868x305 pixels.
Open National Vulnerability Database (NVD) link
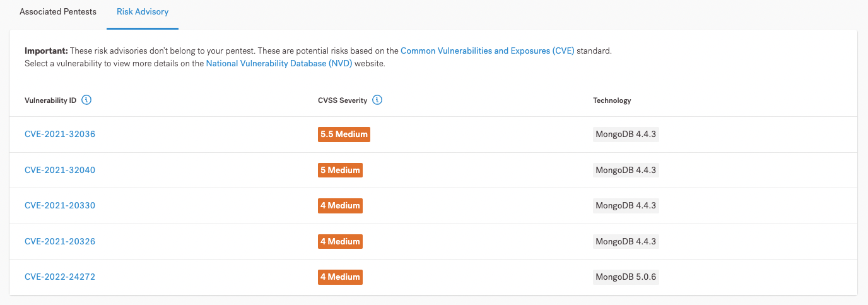279,63
